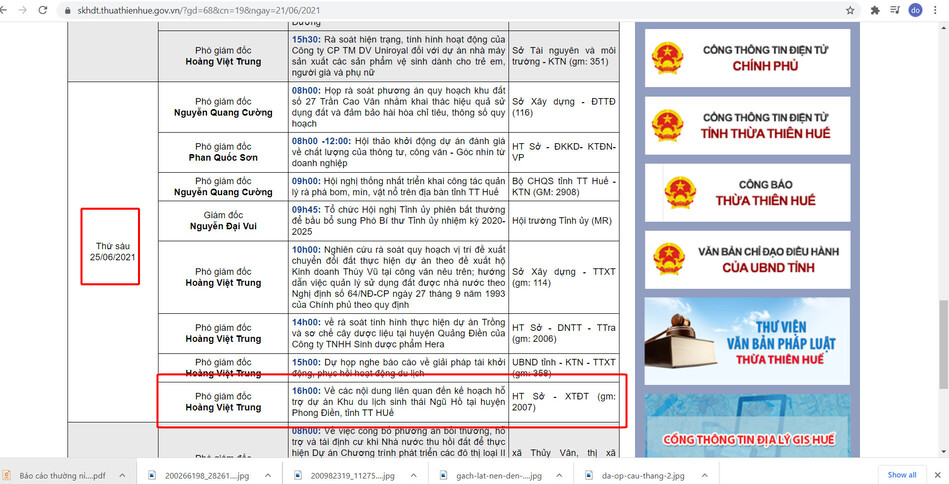Select the 16h00 Ngũ Hồ ecotourism project entry
This screenshot has width=949, height=484.
[399, 402]
